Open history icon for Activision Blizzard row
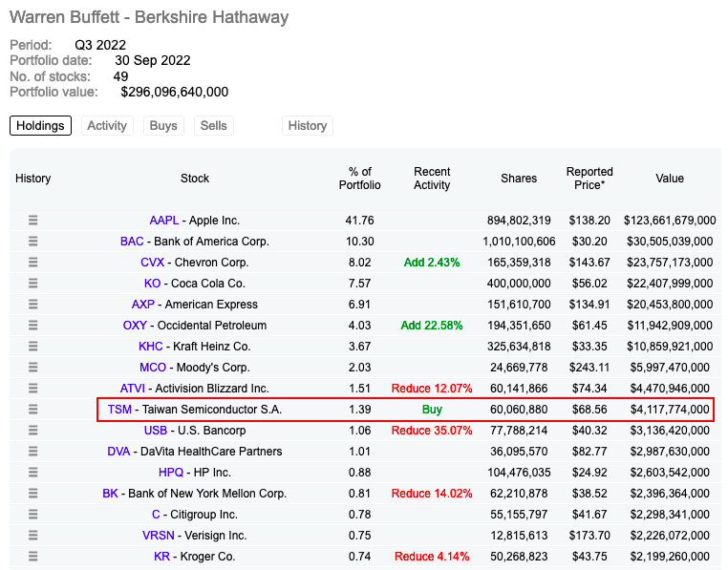 click(x=33, y=388)
